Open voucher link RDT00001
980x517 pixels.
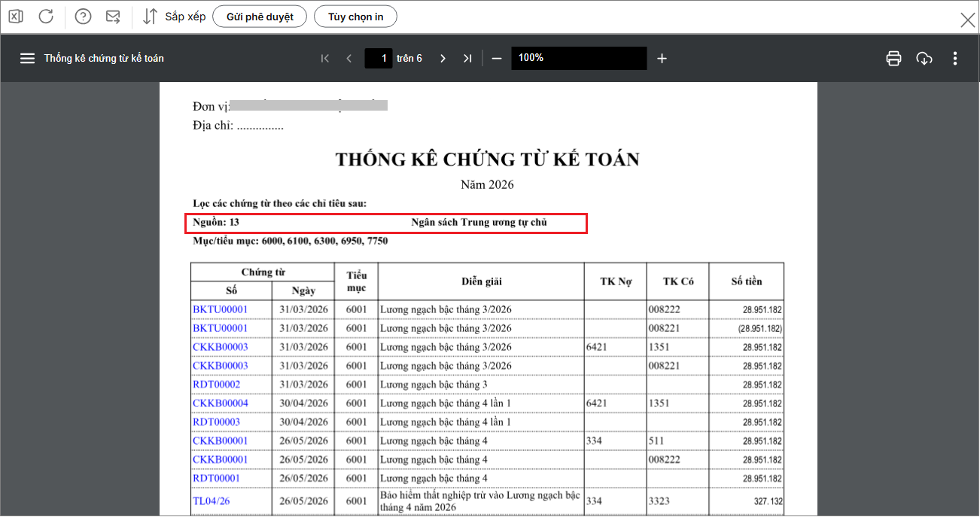coord(216,478)
